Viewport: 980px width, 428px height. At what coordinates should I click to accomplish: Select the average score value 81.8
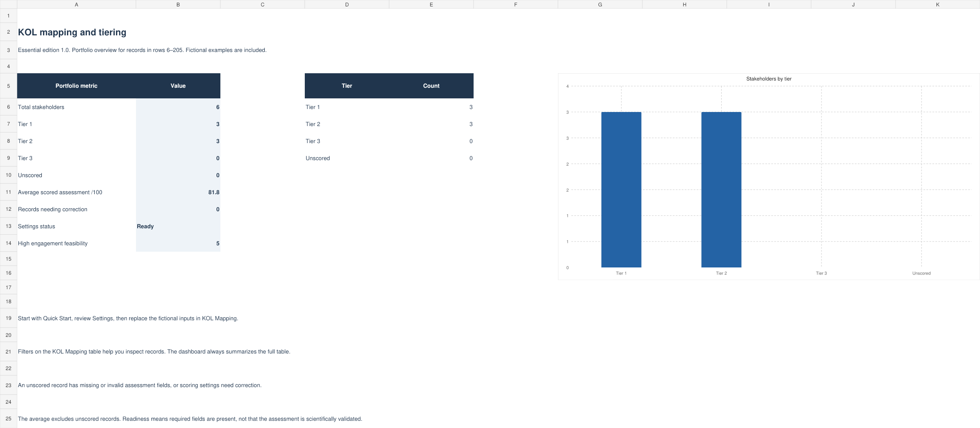click(178, 192)
